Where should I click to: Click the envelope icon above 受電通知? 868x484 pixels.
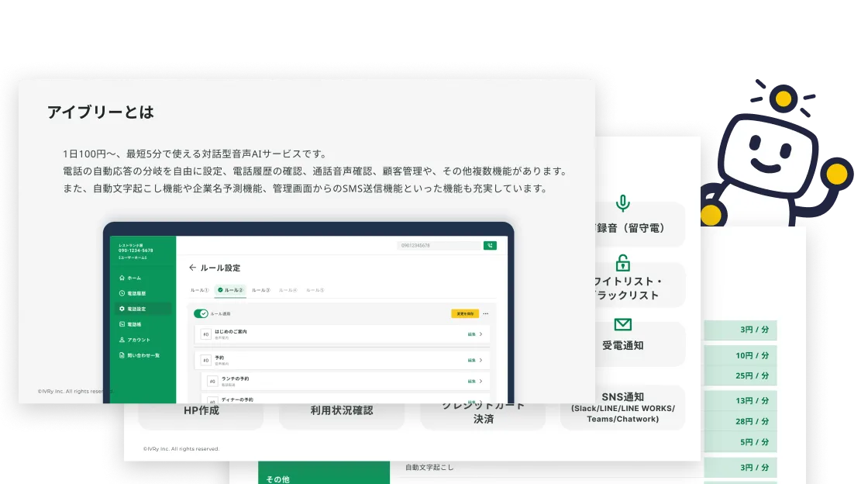(x=623, y=324)
